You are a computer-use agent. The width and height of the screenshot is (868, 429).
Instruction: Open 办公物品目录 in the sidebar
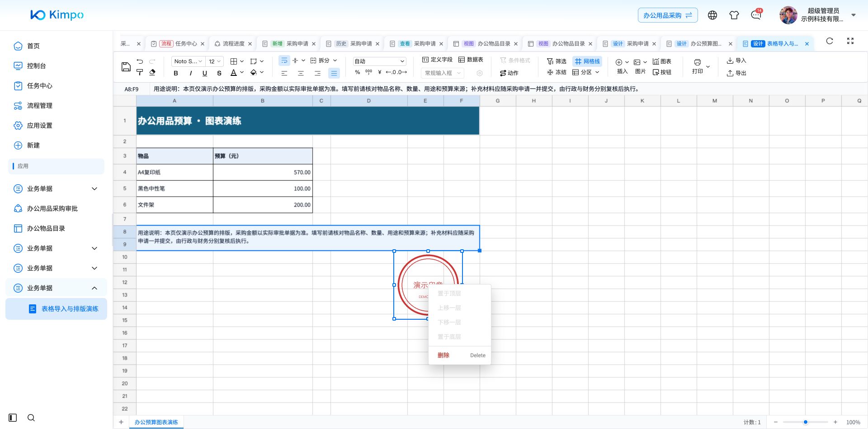[x=46, y=228]
